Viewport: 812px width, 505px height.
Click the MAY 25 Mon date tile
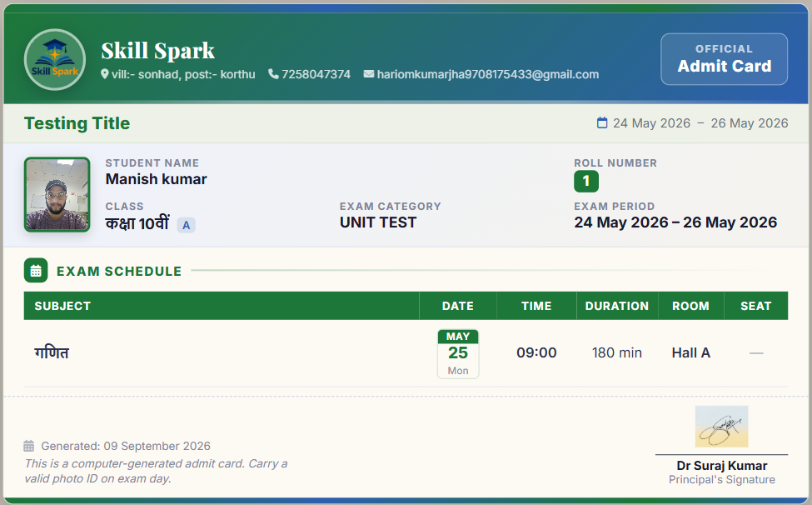tap(458, 354)
